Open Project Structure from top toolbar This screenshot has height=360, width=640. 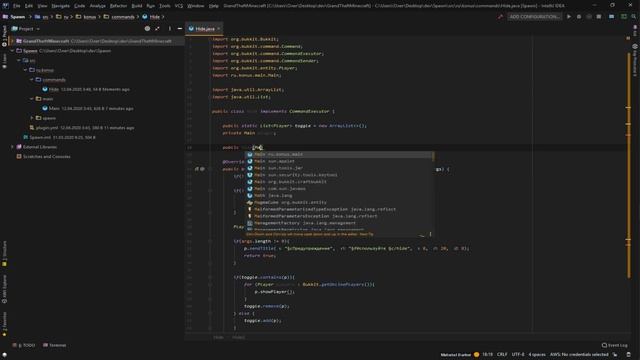pos(611,17)
